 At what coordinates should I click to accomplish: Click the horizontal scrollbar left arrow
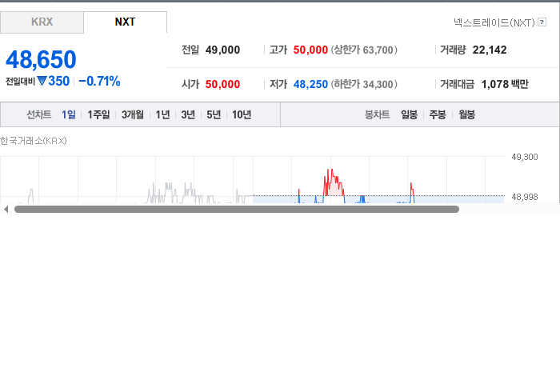6,210
